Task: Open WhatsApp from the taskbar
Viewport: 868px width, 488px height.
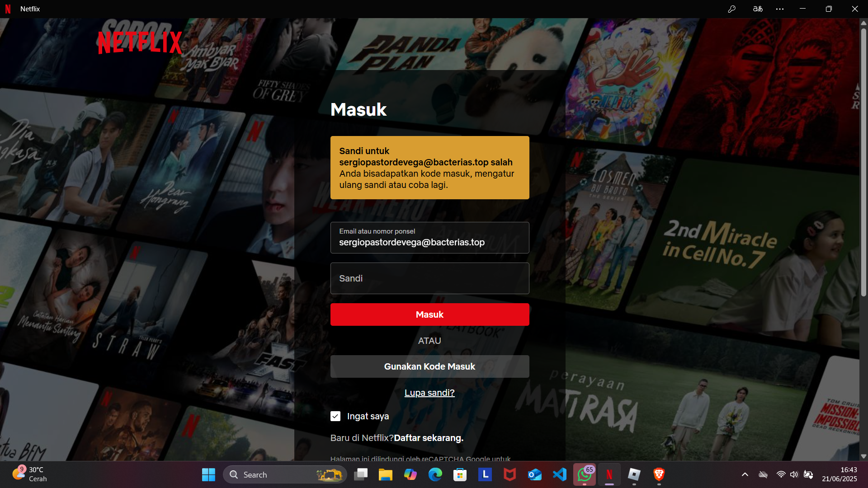Action: click(x=584, y=474)
